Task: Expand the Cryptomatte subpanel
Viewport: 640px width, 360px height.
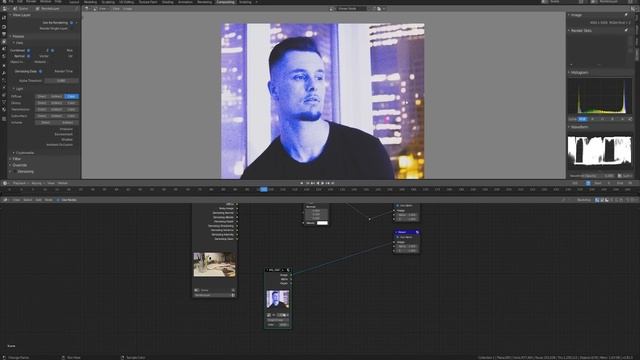Action: pos(13,153)
